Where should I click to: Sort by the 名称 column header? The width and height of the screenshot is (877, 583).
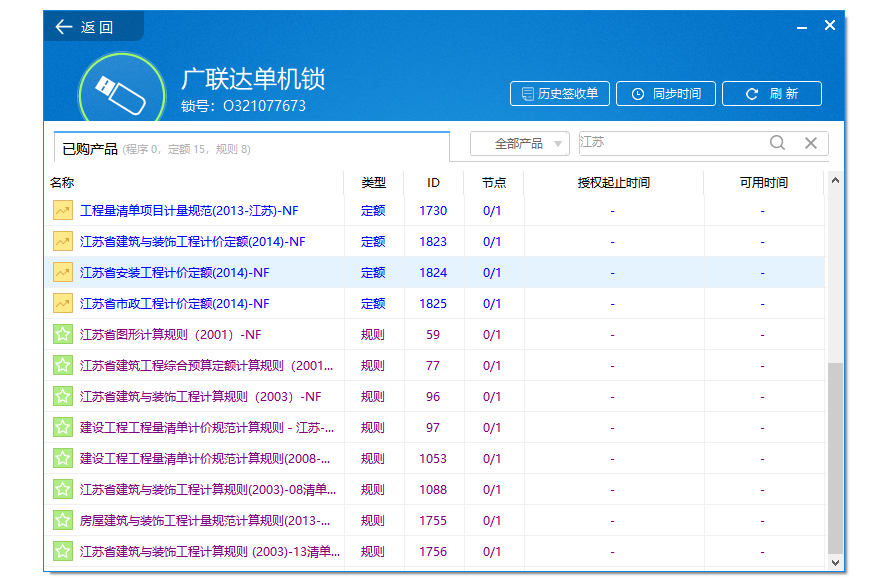point(62,182)
